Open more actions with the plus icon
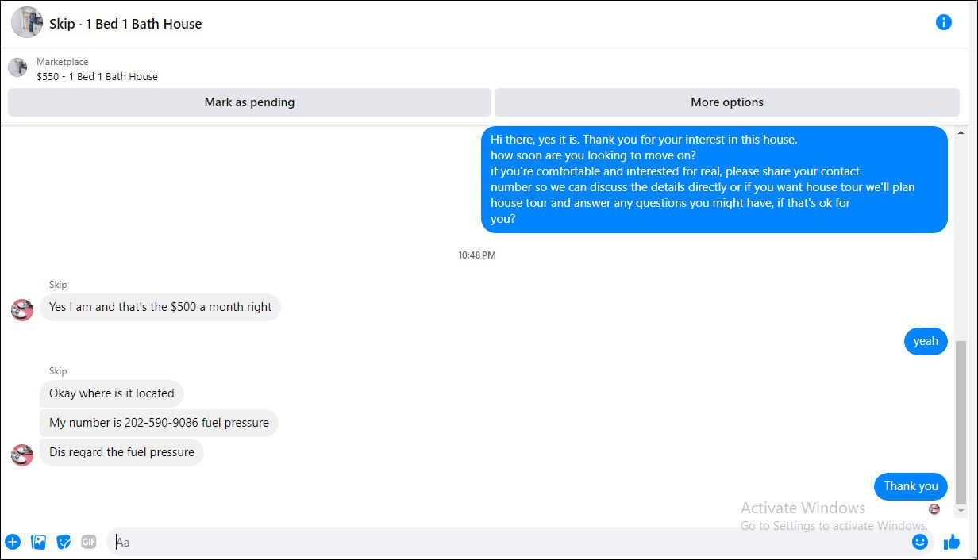Image resolution: width=978 pixels, height=560 pixels. (x=13, y=543)
